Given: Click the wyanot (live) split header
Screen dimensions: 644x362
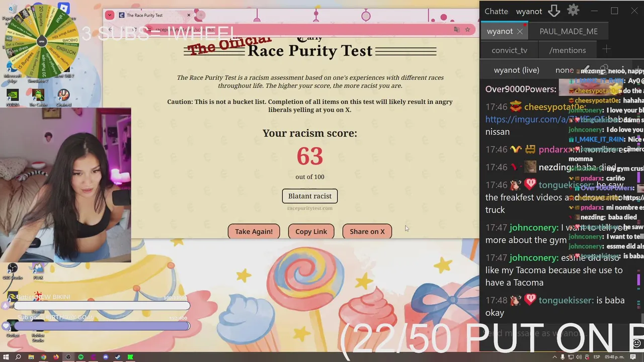Looking at the screenshot, I should click(516, 70).
